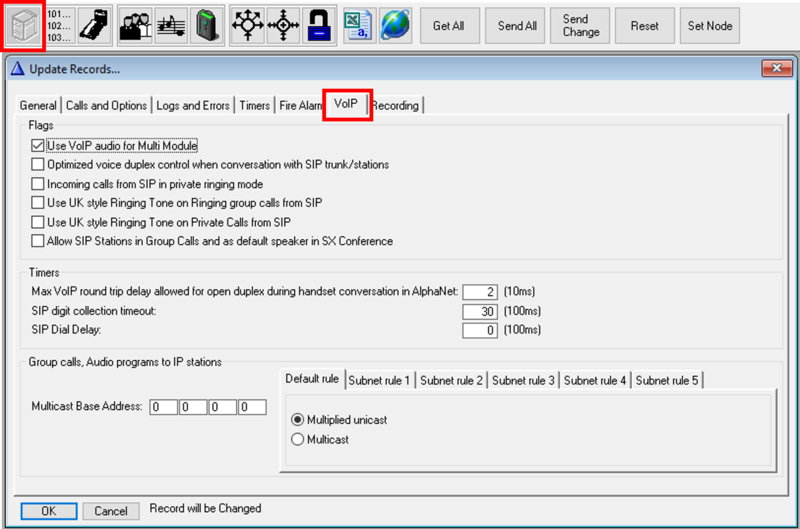
Task: Open the audio messages music notes icon
Action: [171, 26]
